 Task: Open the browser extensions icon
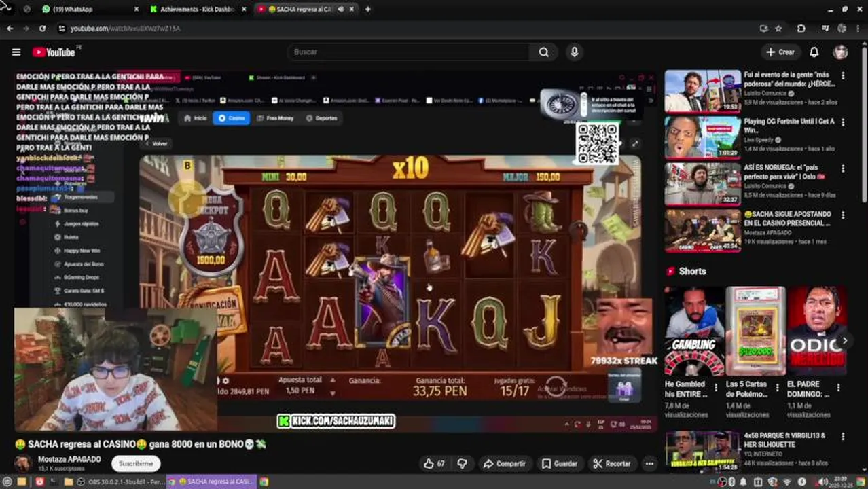[801, 29]
